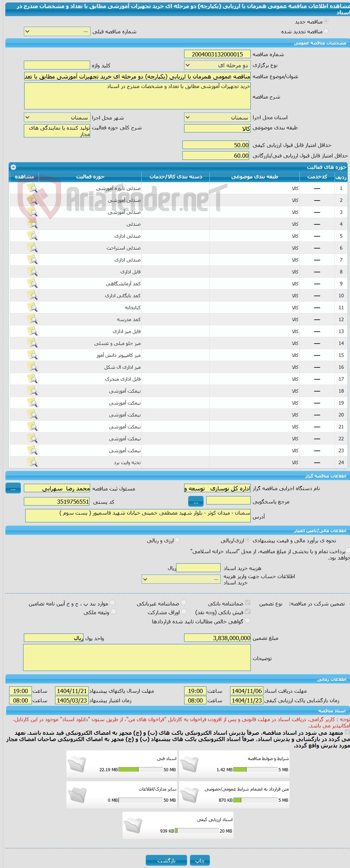Click اسناد فنی storage progress bar
Viewport: 350px width, 868px height.
(x=140, y=769)
